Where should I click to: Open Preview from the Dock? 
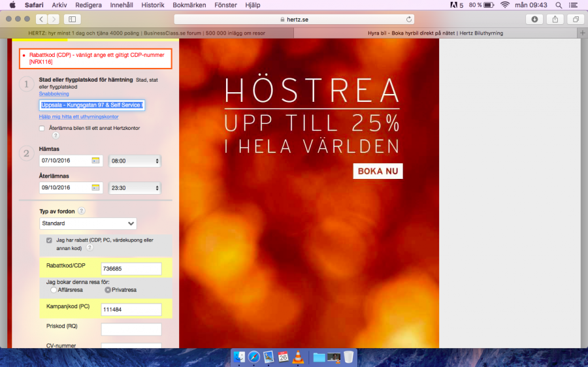click(269, 357)
